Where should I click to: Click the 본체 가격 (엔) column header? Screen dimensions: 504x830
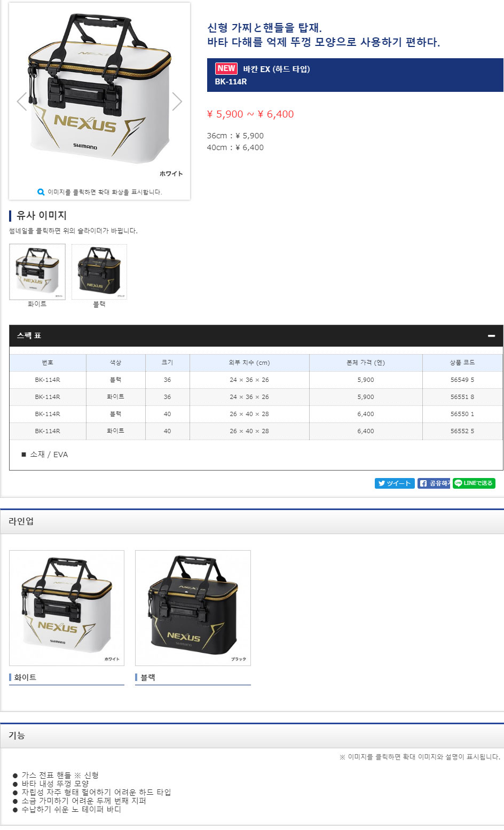point(366,363)
